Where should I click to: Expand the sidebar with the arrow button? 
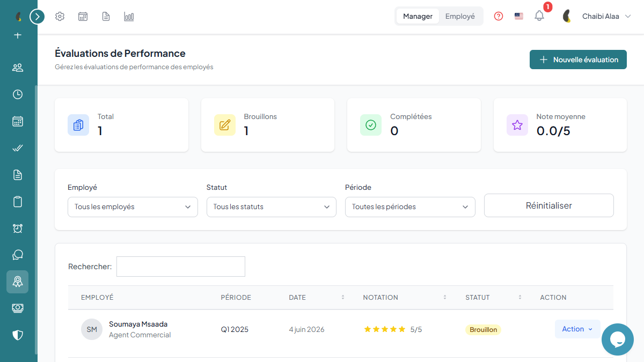click(37, 17)
